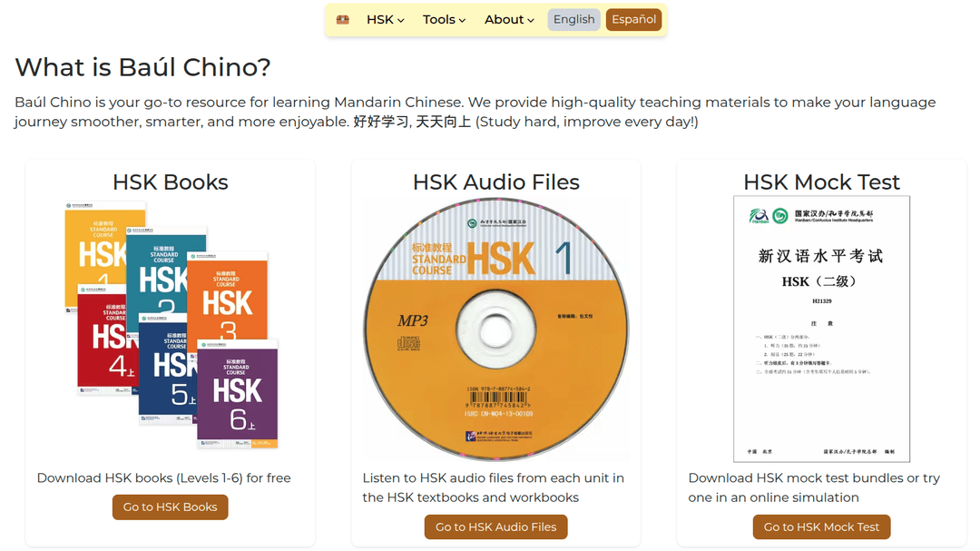This screenshot has width=980, height=551.
Task: Click the HSK Books card heading
Action: (x=170, y=182)
